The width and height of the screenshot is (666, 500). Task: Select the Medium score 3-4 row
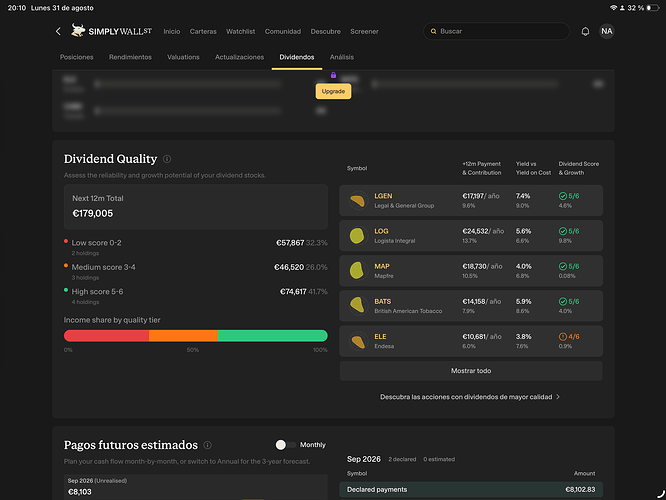195,271
